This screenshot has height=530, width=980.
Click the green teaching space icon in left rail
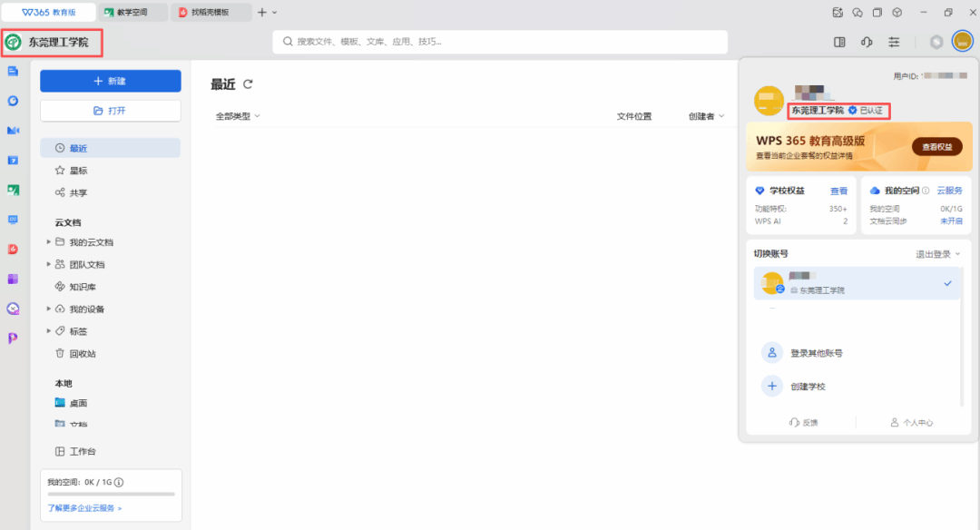point(13,190)
